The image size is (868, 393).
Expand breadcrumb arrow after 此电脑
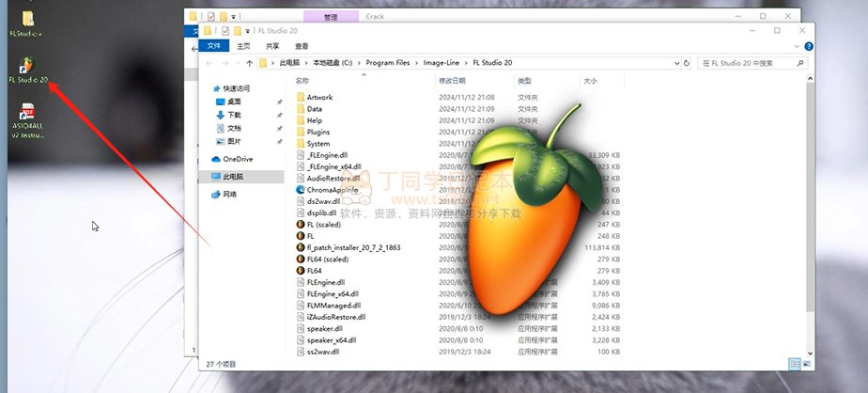click(x=306, y=63)
